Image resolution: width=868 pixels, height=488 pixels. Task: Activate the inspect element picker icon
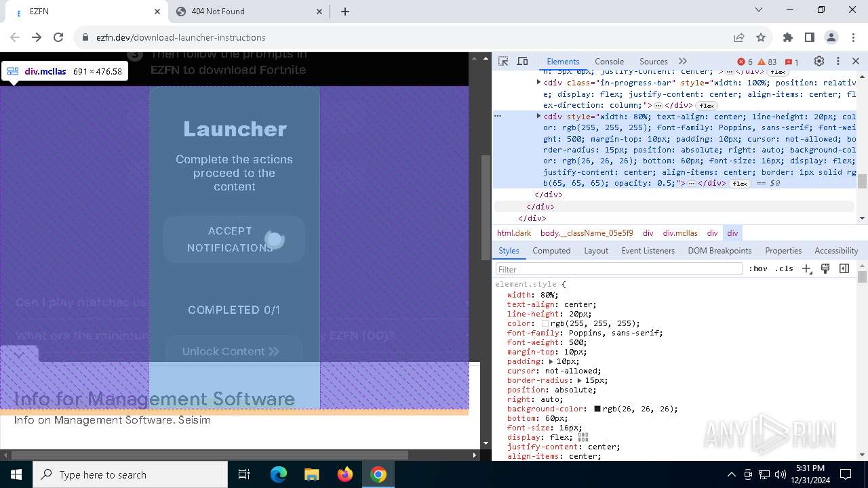tap(503, 61)
